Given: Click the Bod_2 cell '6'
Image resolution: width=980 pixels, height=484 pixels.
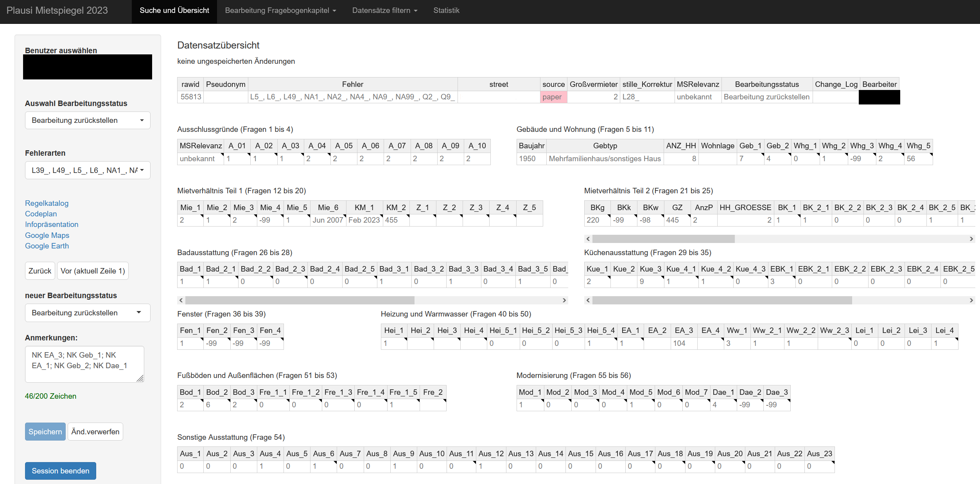Looking at the screenshot, I should tap(217, 405).
